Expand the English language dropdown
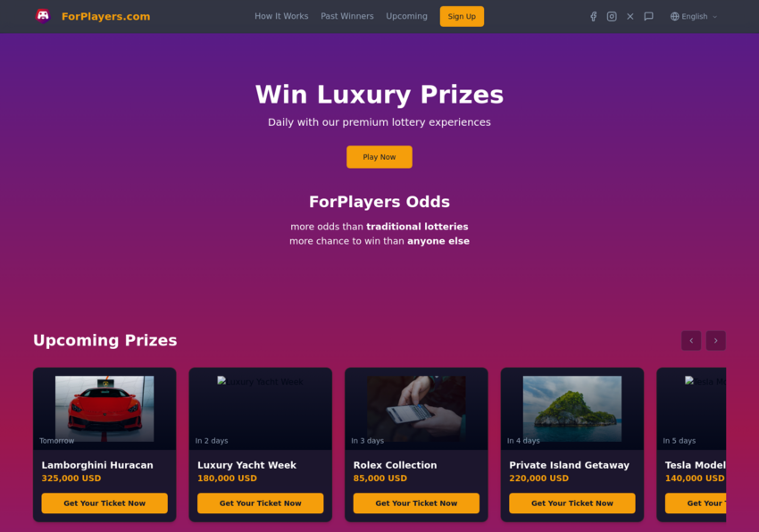The image size is (759, 532). [694, 16]
